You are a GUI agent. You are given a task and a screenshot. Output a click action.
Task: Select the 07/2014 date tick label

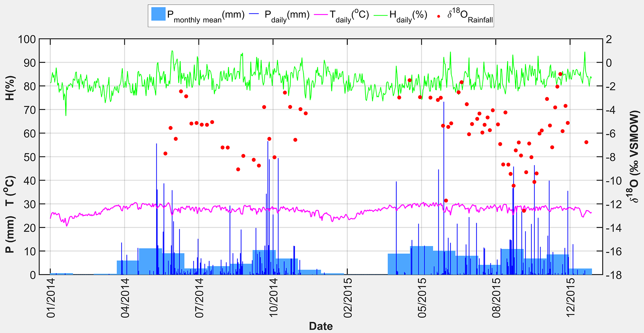coord(199,297)
